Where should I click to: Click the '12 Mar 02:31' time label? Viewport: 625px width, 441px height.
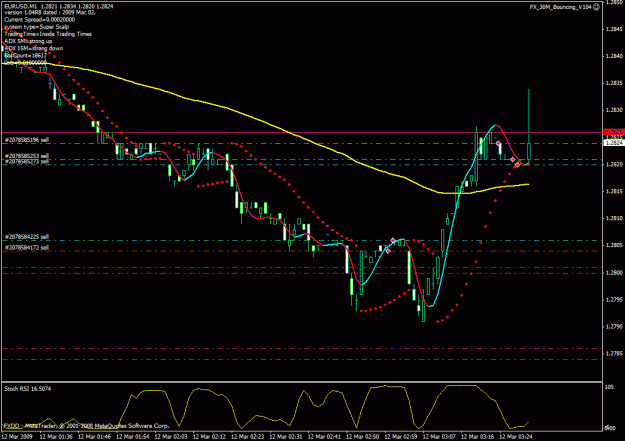coord(285,437)
